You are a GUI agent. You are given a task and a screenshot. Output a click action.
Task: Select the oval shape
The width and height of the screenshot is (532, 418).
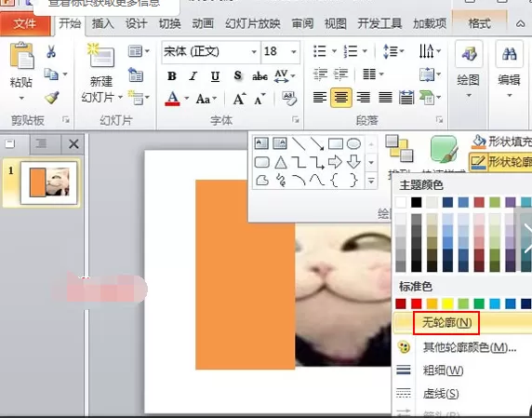[x=353, y=143]
